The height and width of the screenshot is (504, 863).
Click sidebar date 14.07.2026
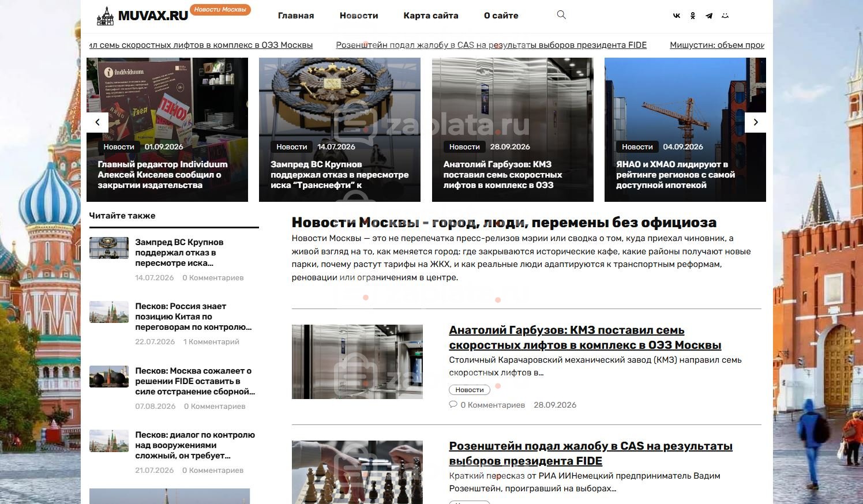click(155, 278)
